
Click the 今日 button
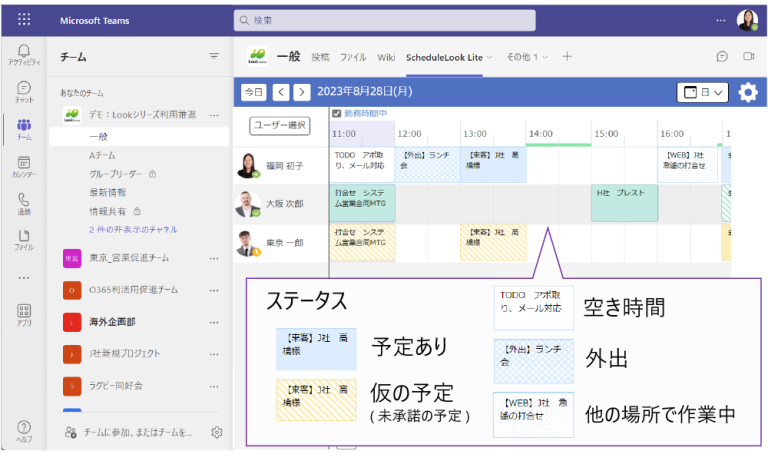[254, 92]
